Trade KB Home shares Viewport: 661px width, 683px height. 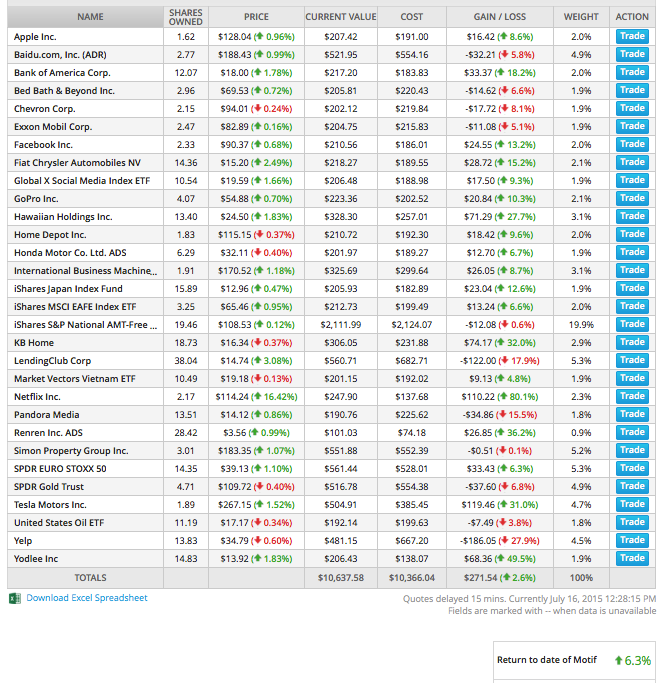coord(632,342)
